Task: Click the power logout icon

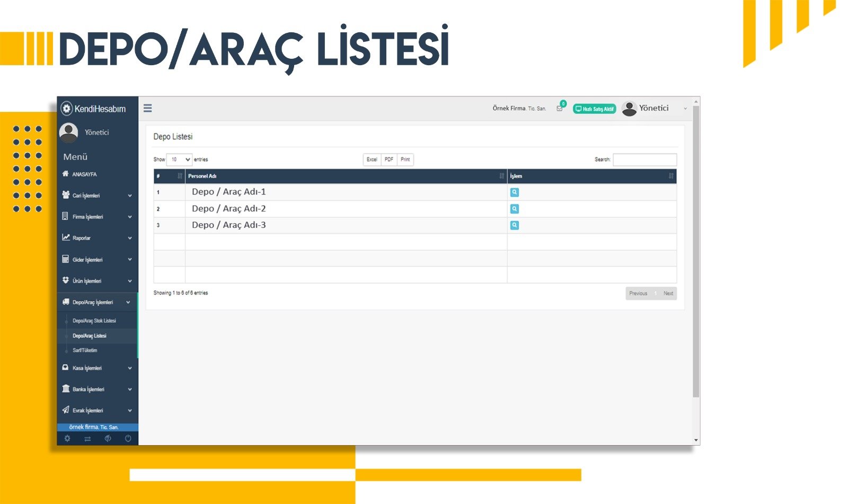Action: (x=128, y=438)
